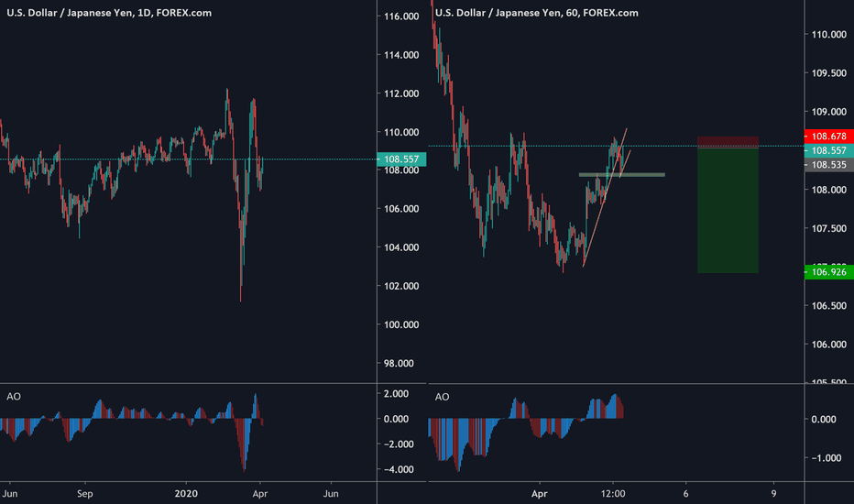The height and width of the screenshot is (504, 854).
Task: Click the 108.557 current price label on the 60-minute chart
Action: coord(829,150)
